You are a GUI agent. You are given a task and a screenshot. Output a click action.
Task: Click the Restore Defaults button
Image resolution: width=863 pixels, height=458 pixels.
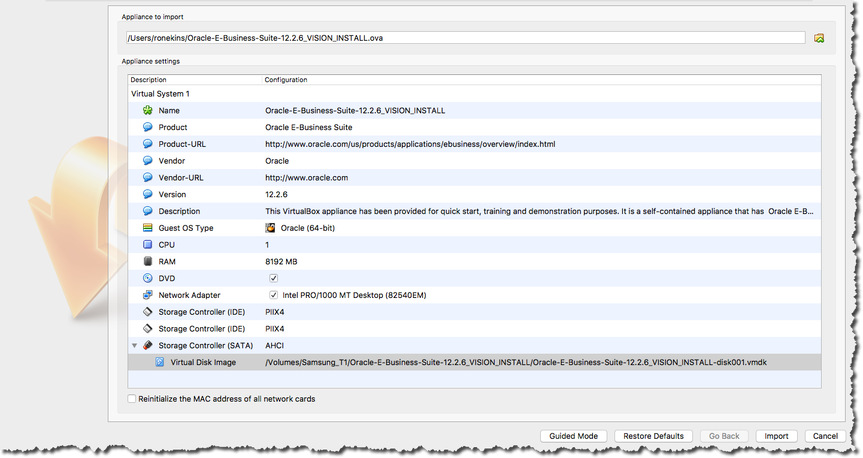pos(653,436)
